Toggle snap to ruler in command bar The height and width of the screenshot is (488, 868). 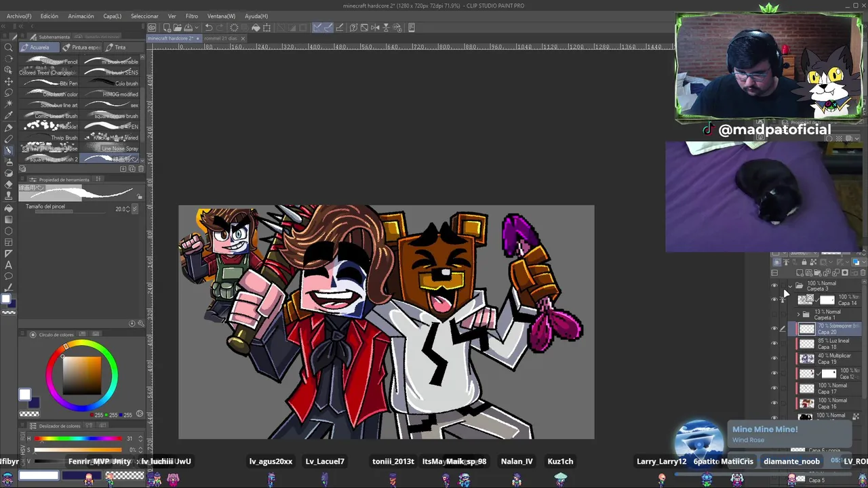pos(317,28)
